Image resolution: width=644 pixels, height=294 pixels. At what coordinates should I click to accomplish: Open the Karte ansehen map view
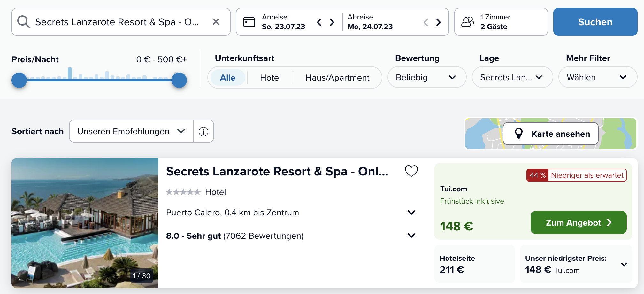(x=551, y=134)
